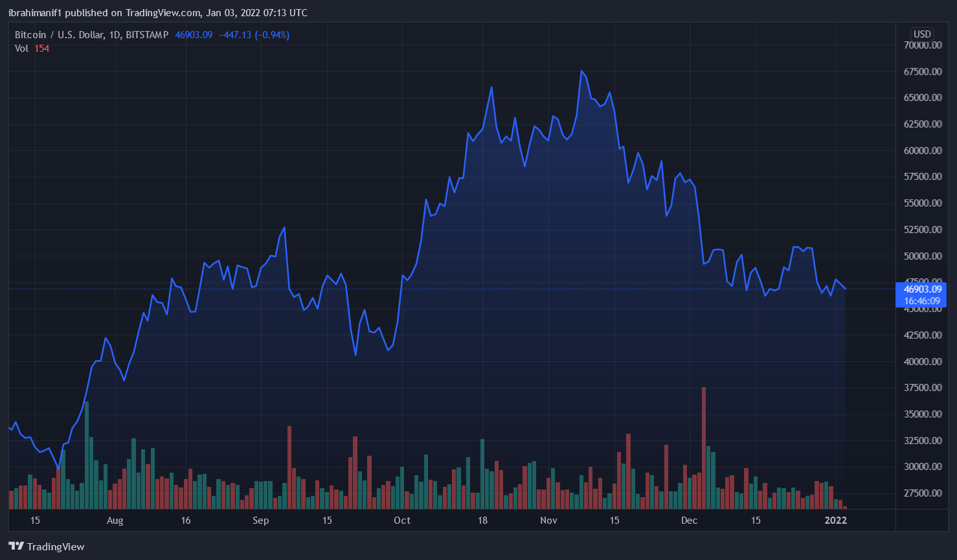The height and width of the screenshot is (560, 957).
Task: Click the 70000.00 price axis label
Action: (x=923, y=45)
